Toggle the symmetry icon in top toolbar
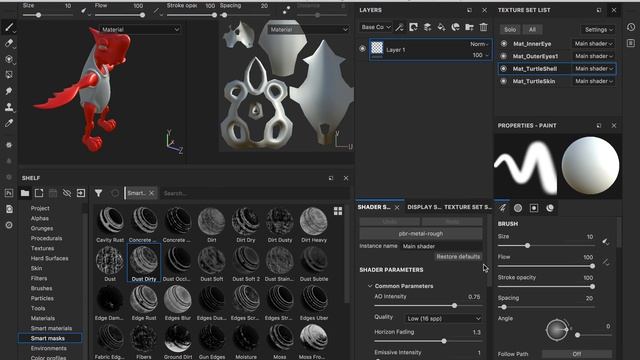640x360 pixels. tap(286, 10)
